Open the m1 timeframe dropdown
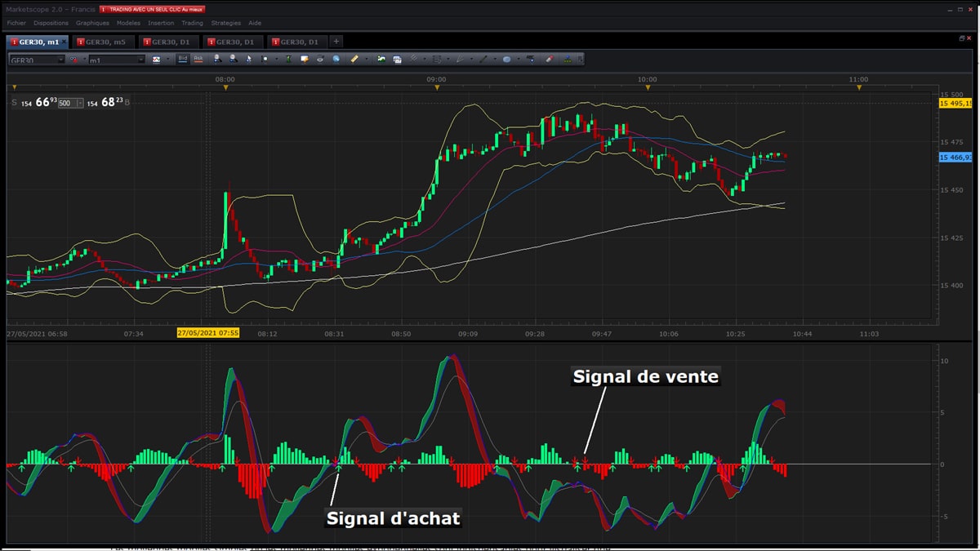 pyautogui.click(x=140, y=60)
